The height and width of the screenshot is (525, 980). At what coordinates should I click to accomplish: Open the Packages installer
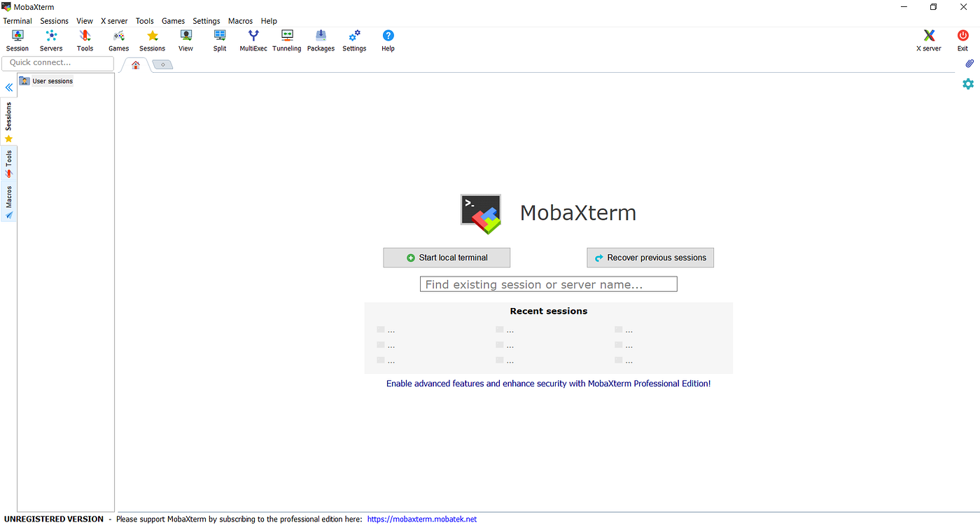(x=321, y=39)
